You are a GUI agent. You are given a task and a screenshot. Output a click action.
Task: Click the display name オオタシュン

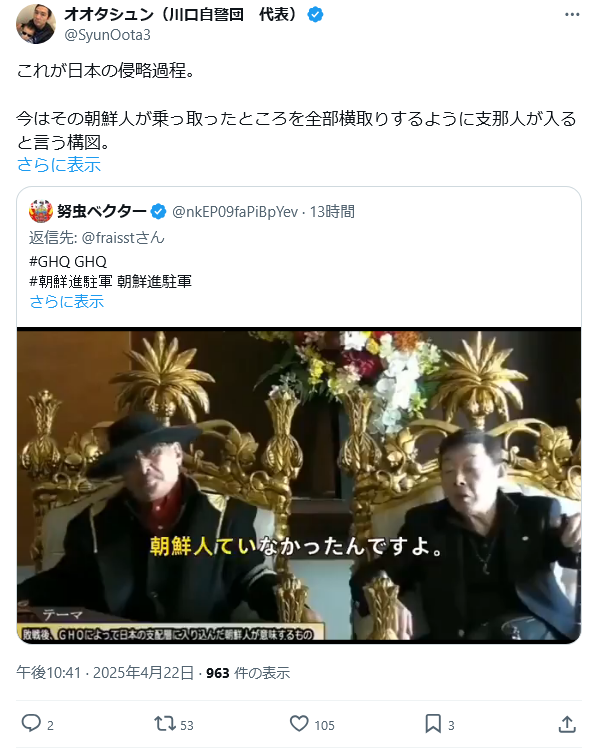point(109,15)
